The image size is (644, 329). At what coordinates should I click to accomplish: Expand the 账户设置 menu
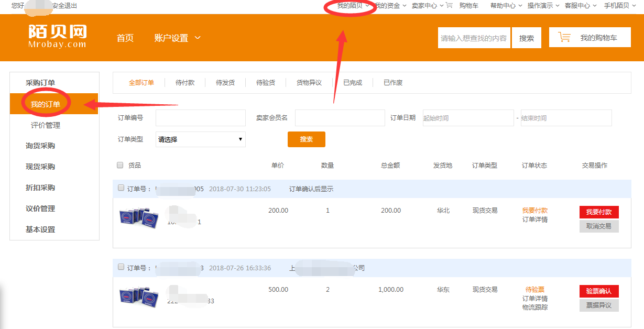coord(177,38)
